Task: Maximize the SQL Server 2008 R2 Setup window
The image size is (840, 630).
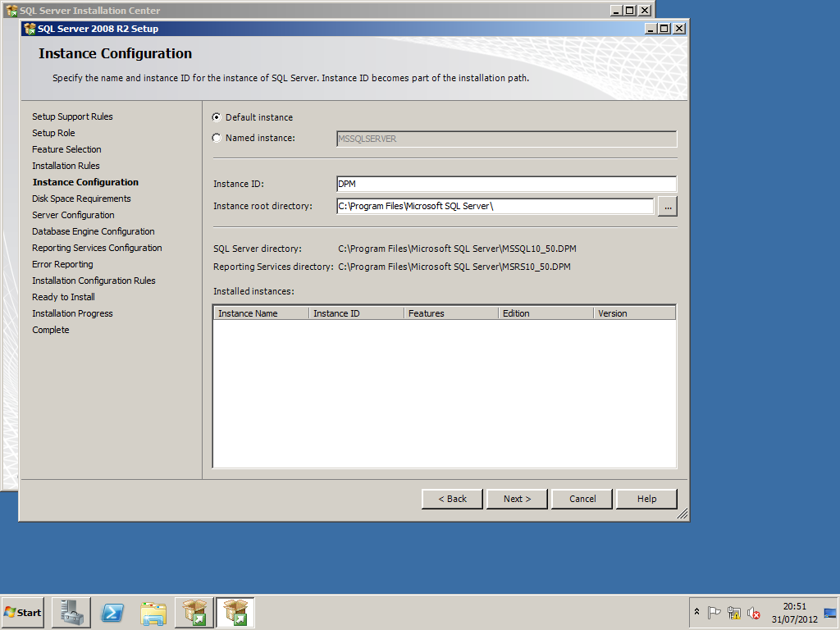Action: 664,29
